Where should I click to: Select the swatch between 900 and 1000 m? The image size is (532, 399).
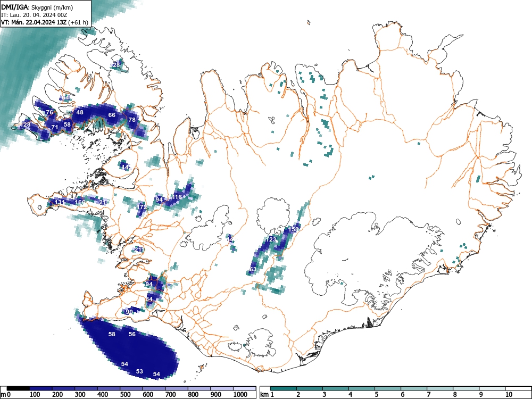(222, 388)
